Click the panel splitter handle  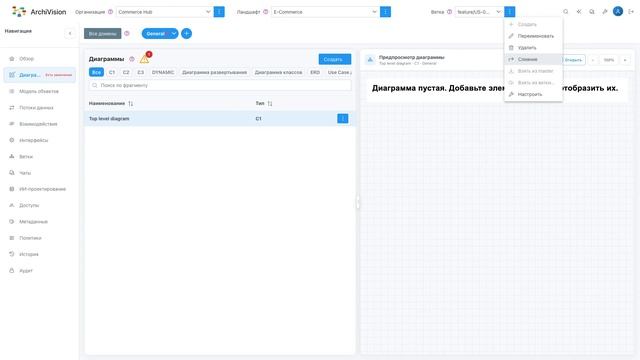pos(358,202)
